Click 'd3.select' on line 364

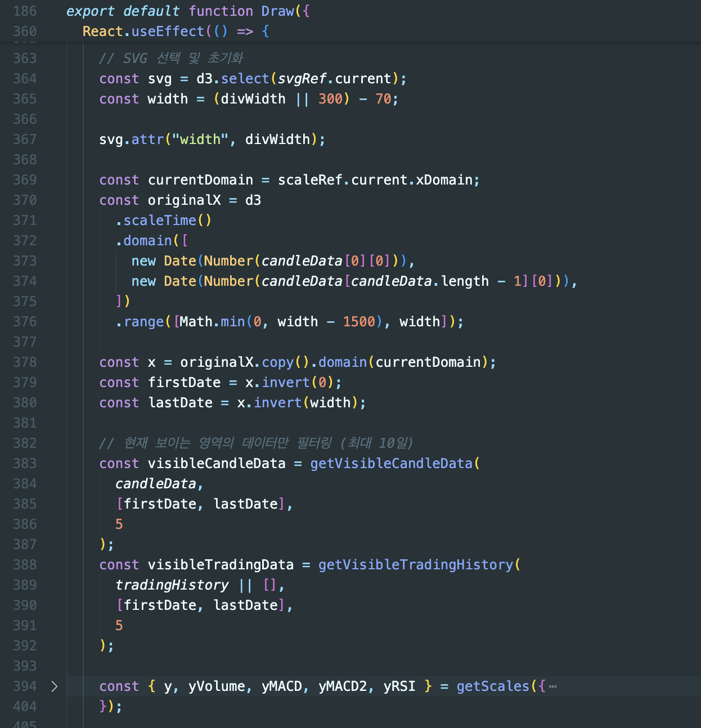click(233, 78)
